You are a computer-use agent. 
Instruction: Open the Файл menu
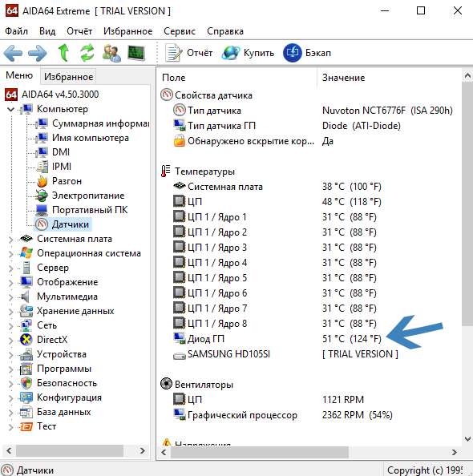click(16, 31)
